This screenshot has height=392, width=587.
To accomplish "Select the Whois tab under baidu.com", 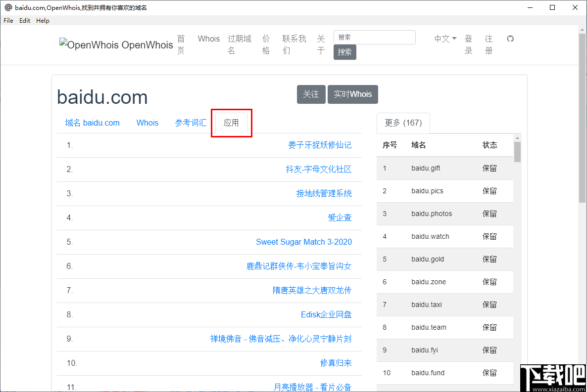I will coord(147,123).
